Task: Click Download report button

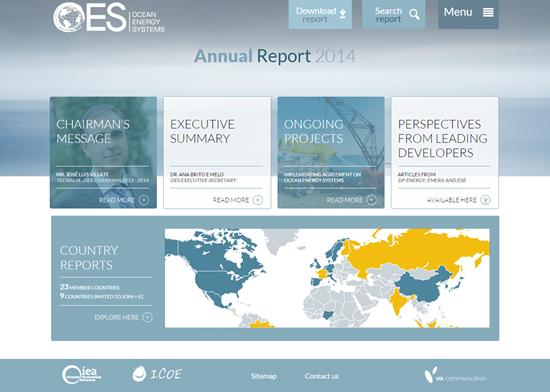Action: tap(320, 14)
